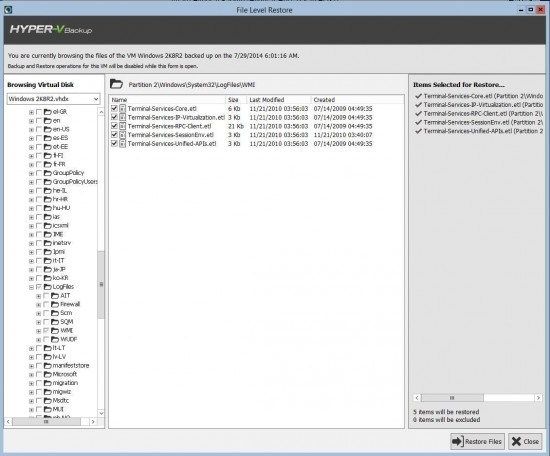Click the migration folder icon
Viewport: 550px width, 456px height.
pyautogui.click(x=48, y=383)
